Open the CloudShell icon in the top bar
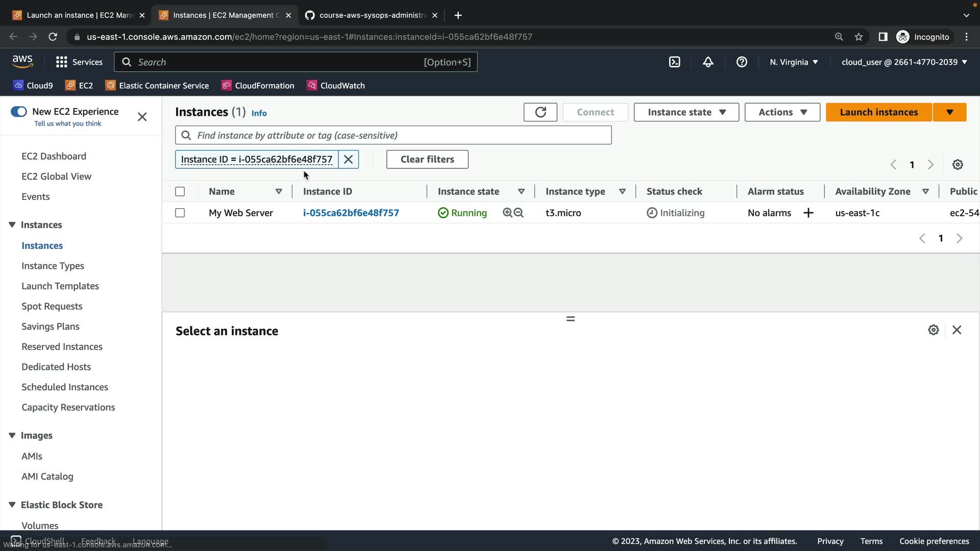 pyautogui.click(x=674, y=62)
